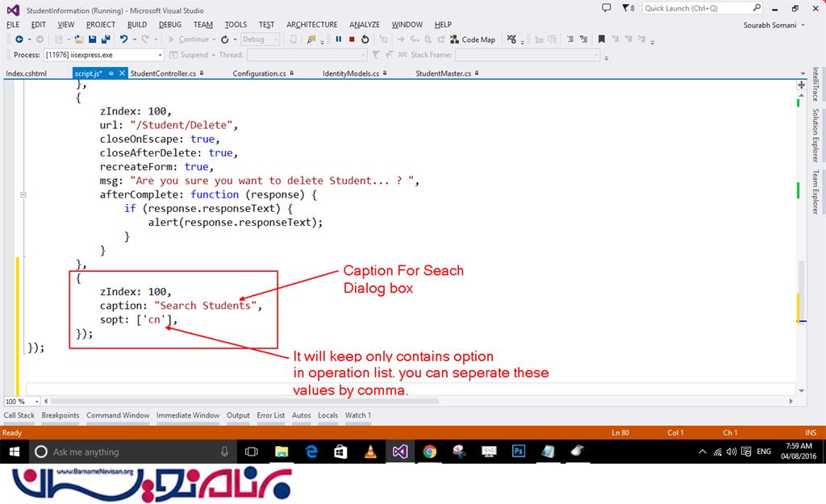
Task: Toggle pin on script.js tab
Action: (x=111, y=73)
